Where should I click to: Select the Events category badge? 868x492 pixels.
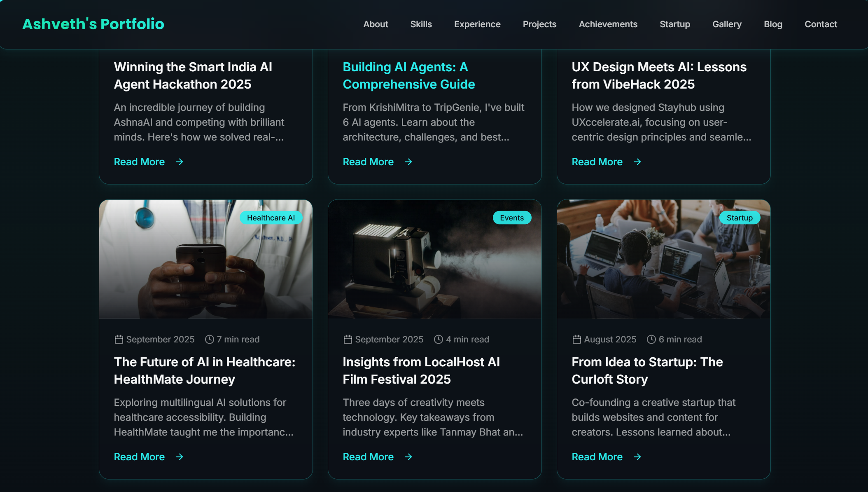(x=512, y=218)
